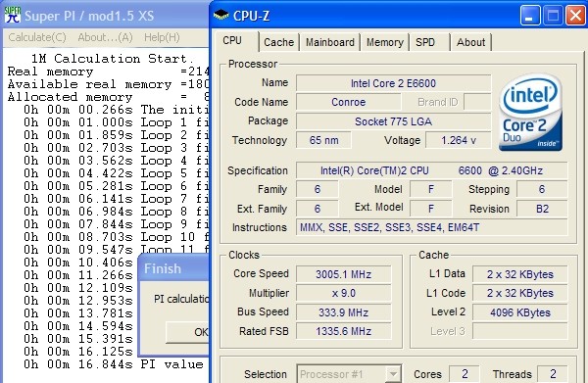Click the Level 2 value 4096 KBytes
588x383 pixels.
click(519, 312)
